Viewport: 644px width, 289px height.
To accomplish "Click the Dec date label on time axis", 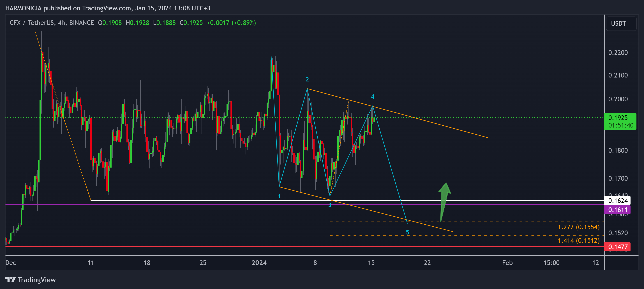I will click(11, 263).
